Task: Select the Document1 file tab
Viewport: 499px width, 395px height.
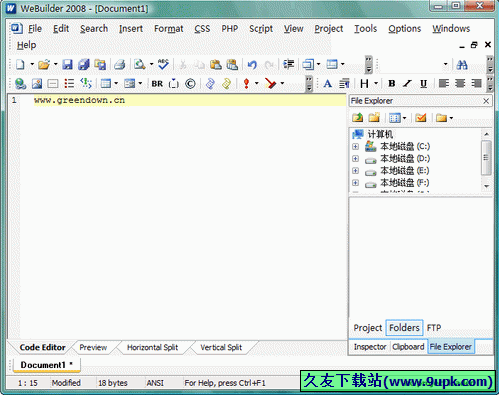Action: point(47,365)
